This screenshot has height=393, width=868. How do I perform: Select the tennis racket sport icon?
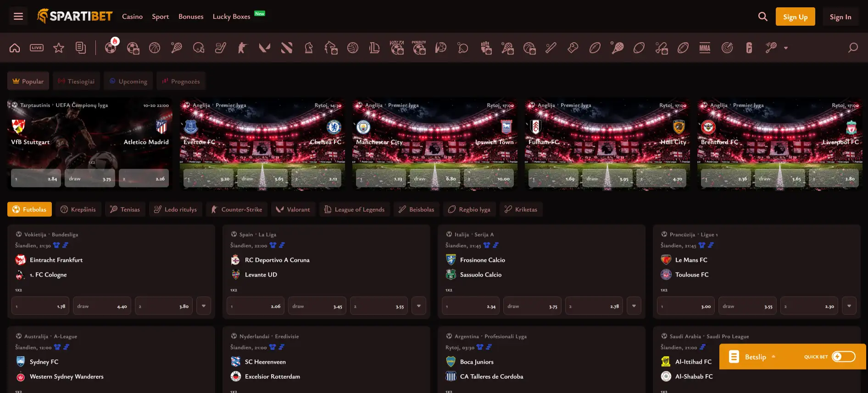(177, 48)
